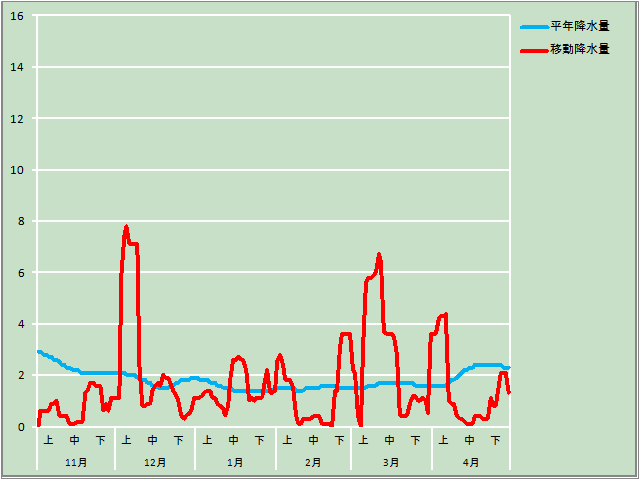The width and height of the screenshot is (640, 480).
Task: Click the 下 label above 4月
Action: pyautogui.click(x=496, y=439)
